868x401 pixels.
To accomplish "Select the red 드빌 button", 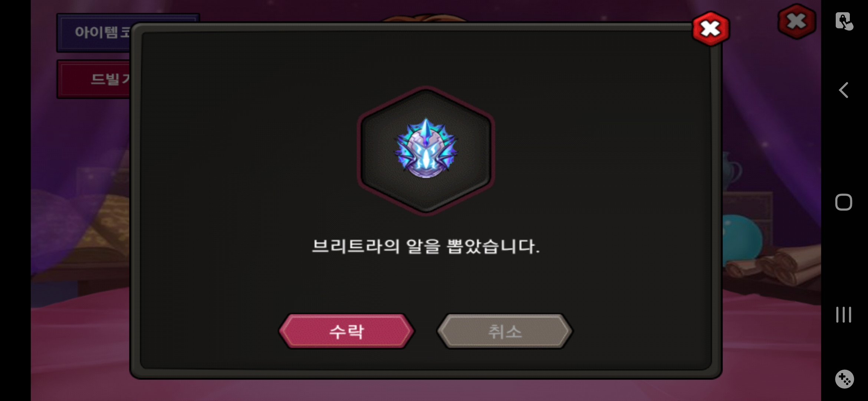I will 95,79.
